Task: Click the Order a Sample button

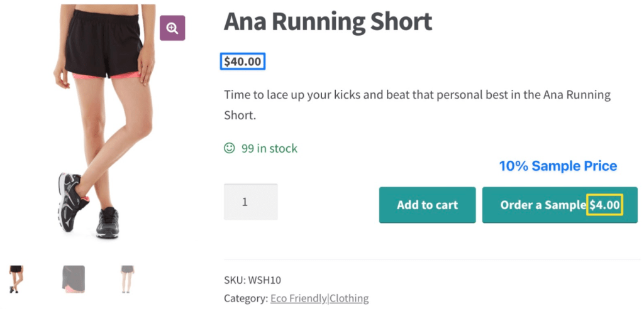Action: pos(560,205)
